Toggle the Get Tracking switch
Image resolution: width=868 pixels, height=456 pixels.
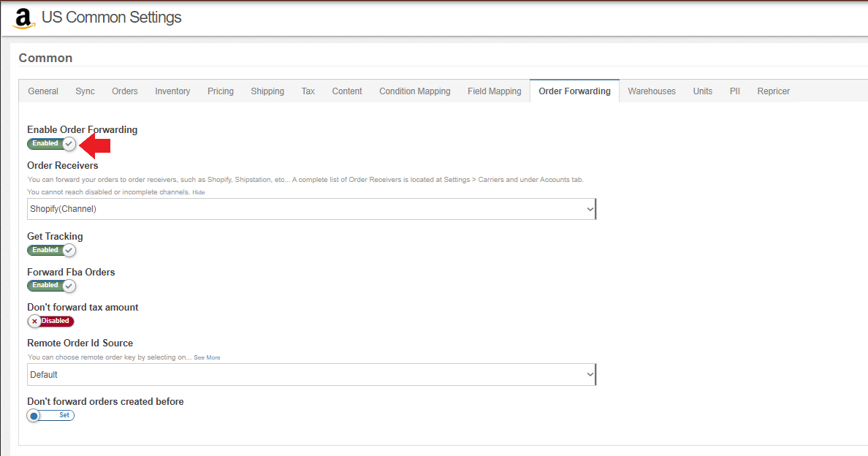(x=51, y=250)
